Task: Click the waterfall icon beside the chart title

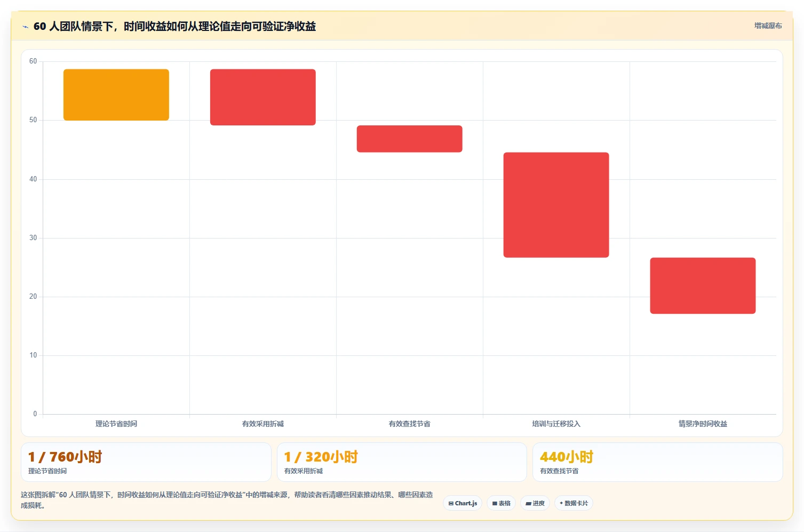Action: pos(25,27)
